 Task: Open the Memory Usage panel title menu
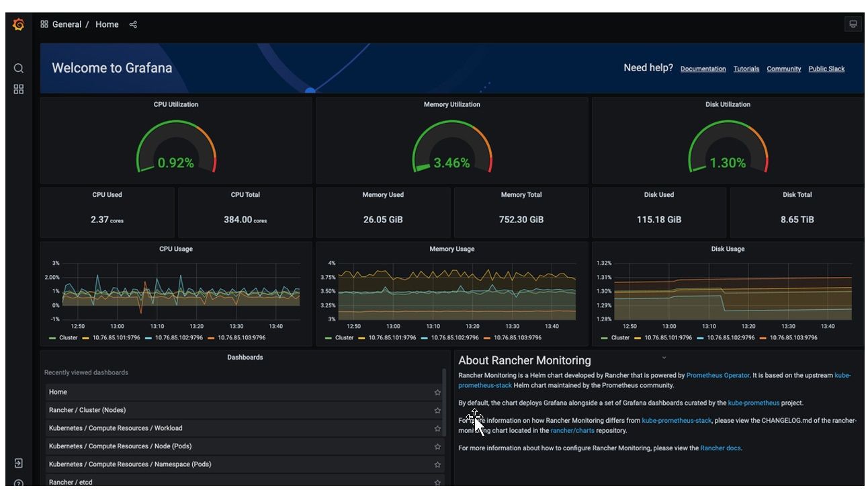click(451, 249)
